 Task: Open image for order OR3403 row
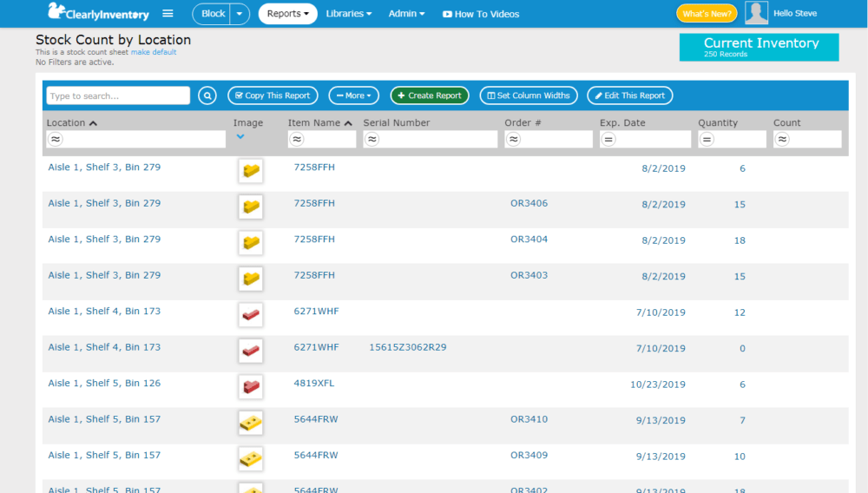coord(251,279)
